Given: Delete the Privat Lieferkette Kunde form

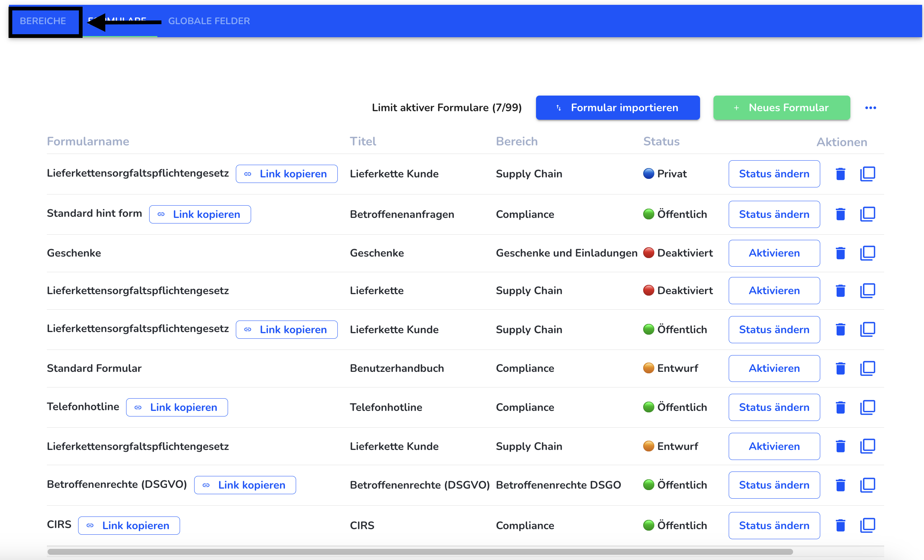Looking at the screenshot, I should pyautogui.click(x=840, y=174).
